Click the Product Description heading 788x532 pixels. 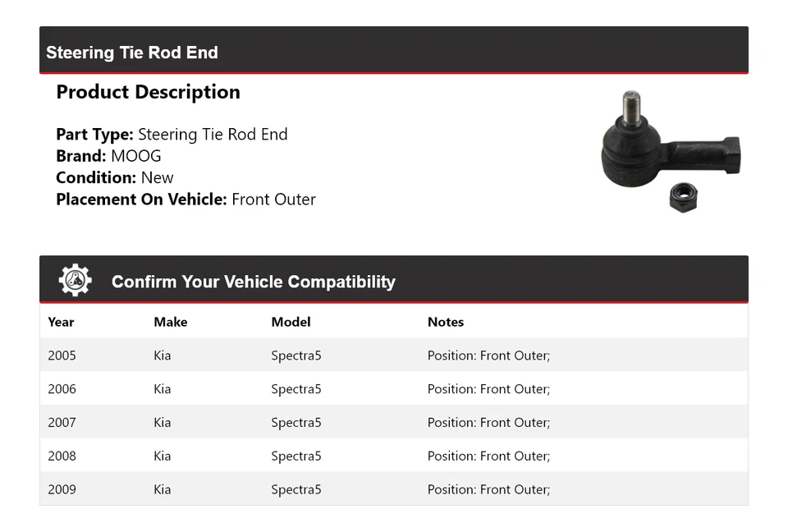[x=148, y=92]
